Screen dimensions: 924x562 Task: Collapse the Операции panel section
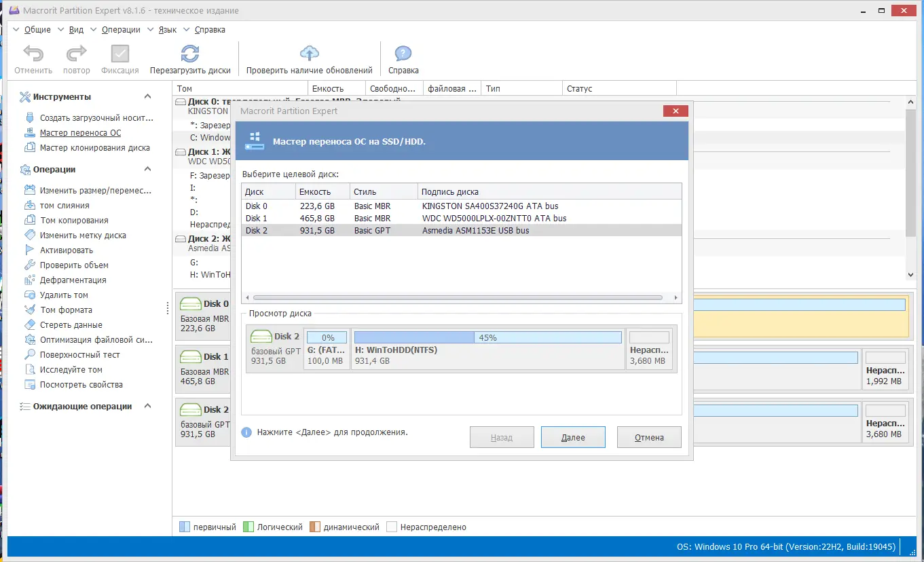point(148,170)
